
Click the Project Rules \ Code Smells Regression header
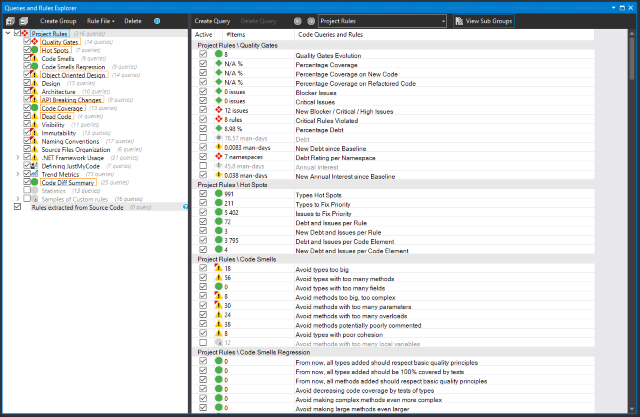(x=254, y=352)
